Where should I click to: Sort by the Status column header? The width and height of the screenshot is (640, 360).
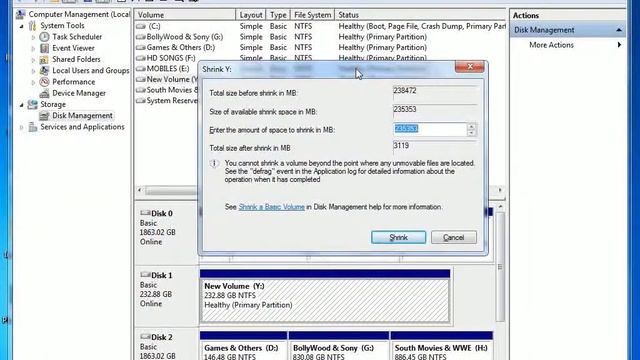click(420, 15)
